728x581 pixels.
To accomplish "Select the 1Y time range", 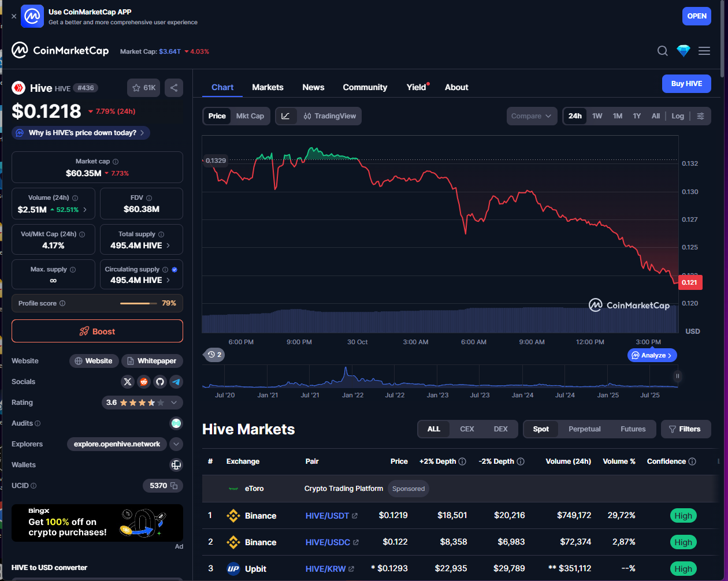I will click(637, 116).
